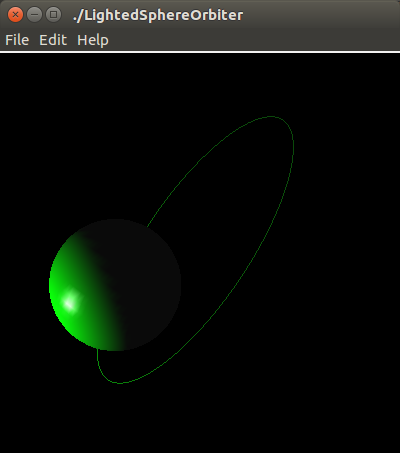Image resolution: width=400 pixels, height=453 pixels.
Task: Click the black canvas below the orbit ellipse
Action: [x=200, y=420]
